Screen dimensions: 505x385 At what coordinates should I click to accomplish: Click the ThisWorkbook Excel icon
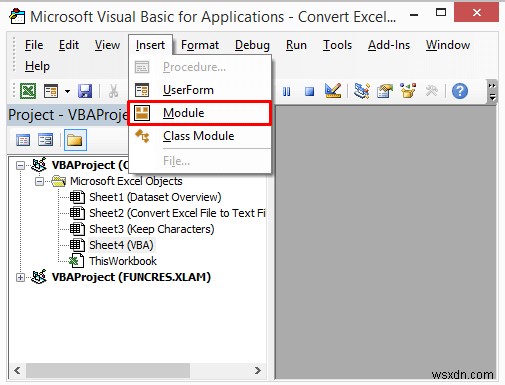[76, 261]
